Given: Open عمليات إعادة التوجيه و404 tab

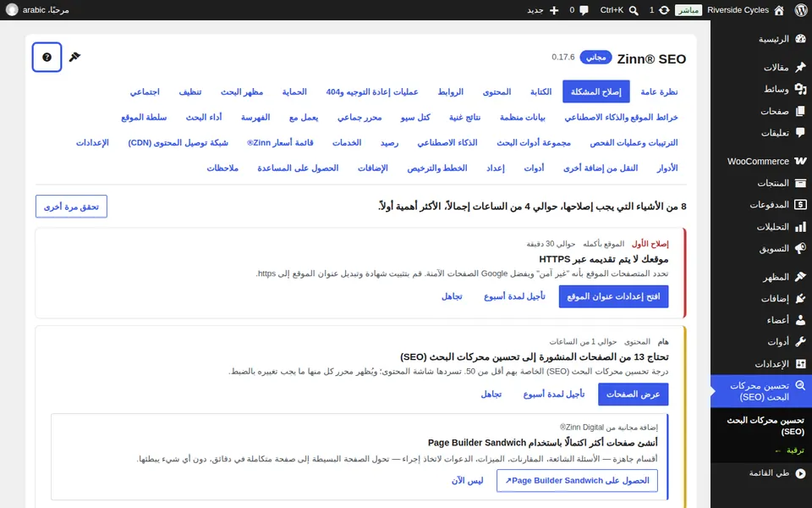Looking at the screenshot, I should coord(372,91).
